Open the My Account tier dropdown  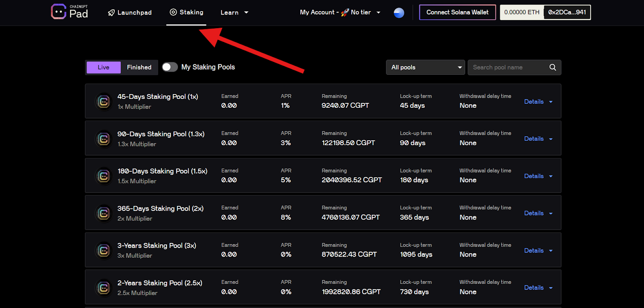point(340,12)
